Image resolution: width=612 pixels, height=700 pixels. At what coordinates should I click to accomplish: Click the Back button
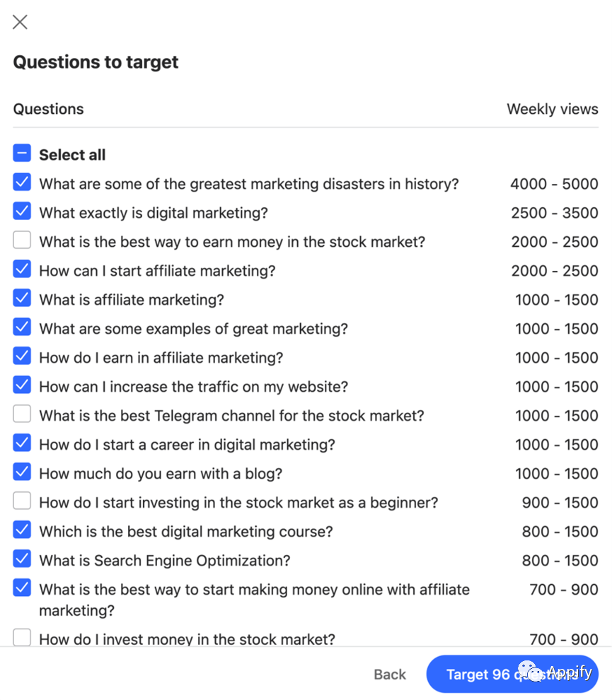point(390,674)
